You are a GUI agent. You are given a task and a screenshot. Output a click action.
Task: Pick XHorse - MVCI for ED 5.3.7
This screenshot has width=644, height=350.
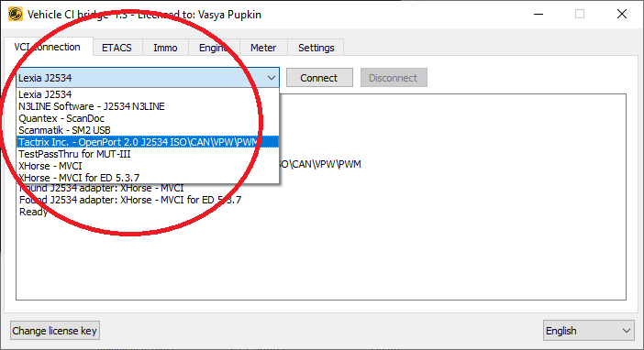tap(148, 178)
